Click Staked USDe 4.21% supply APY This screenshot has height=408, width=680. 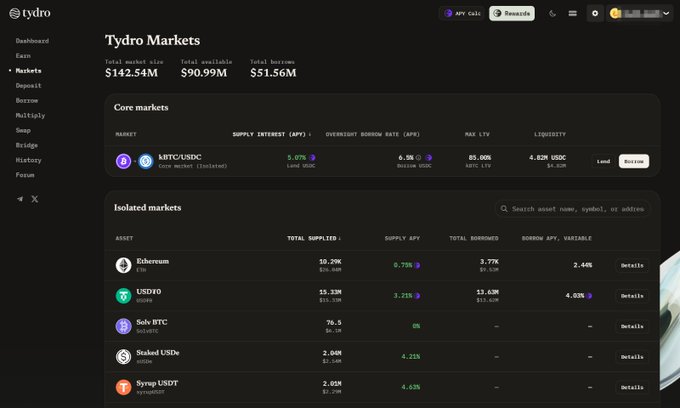tap(410, 357)
